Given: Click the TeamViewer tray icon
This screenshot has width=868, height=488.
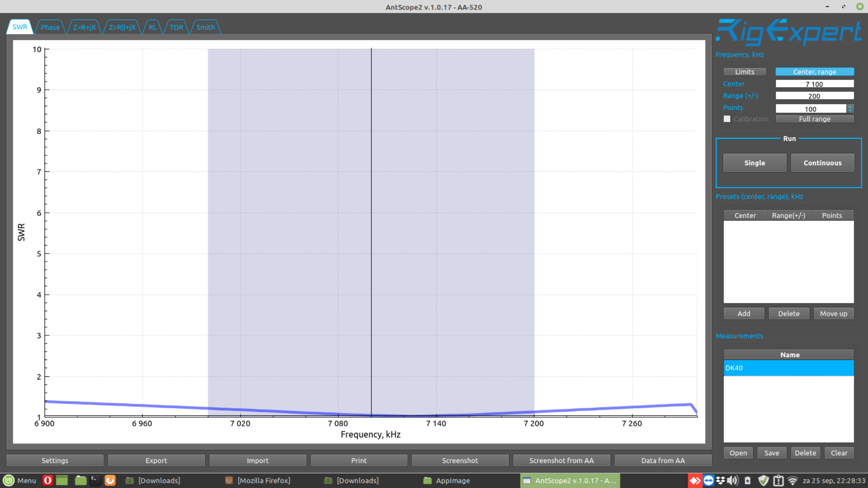Looking at the screenshot, I should 708,480.
